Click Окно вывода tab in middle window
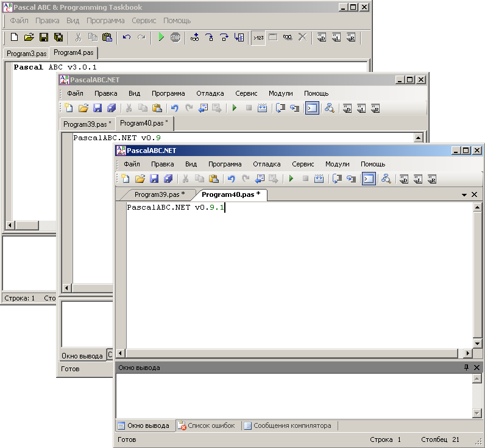The image size is (485, 448). [x=82, y=356]
